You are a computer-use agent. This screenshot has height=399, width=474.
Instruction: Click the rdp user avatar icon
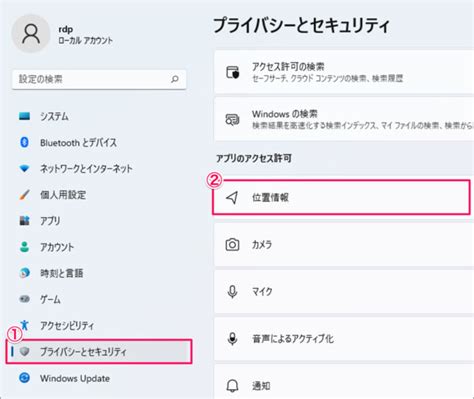tap(31, 34)
